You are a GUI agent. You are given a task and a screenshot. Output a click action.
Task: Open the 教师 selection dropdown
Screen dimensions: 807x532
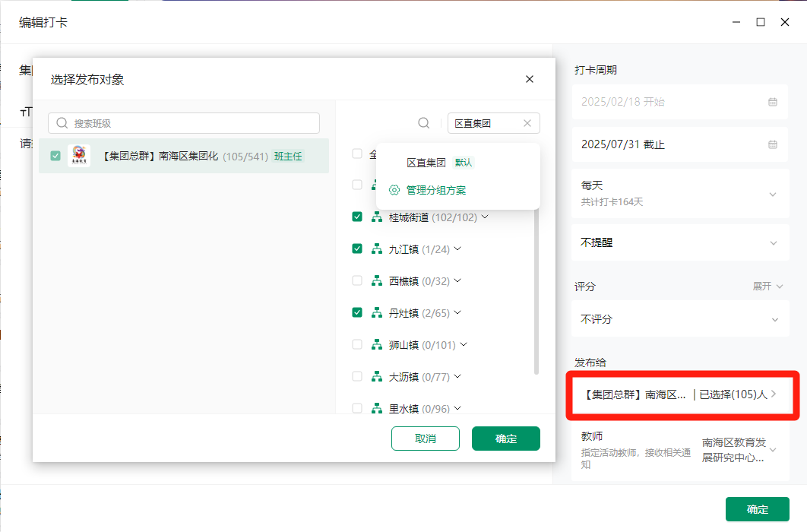point(680,450)
